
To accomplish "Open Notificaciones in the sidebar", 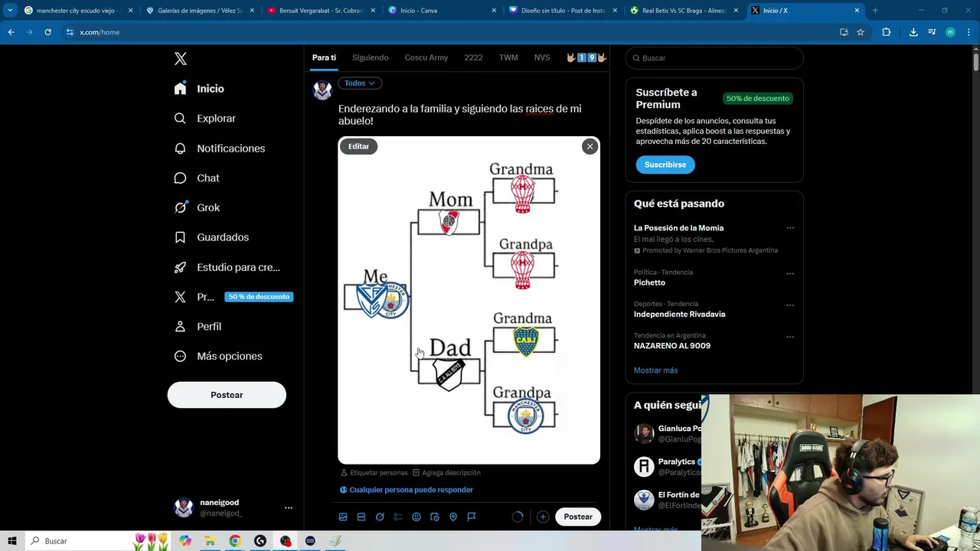I will 219,148.
